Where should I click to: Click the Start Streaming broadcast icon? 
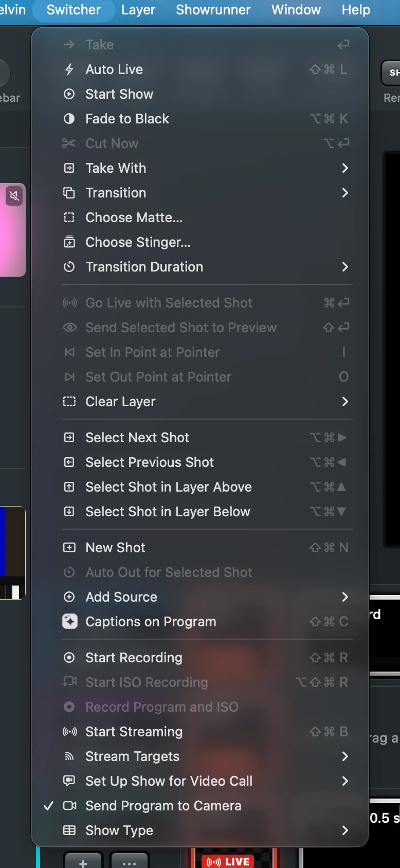pos(69,732)
